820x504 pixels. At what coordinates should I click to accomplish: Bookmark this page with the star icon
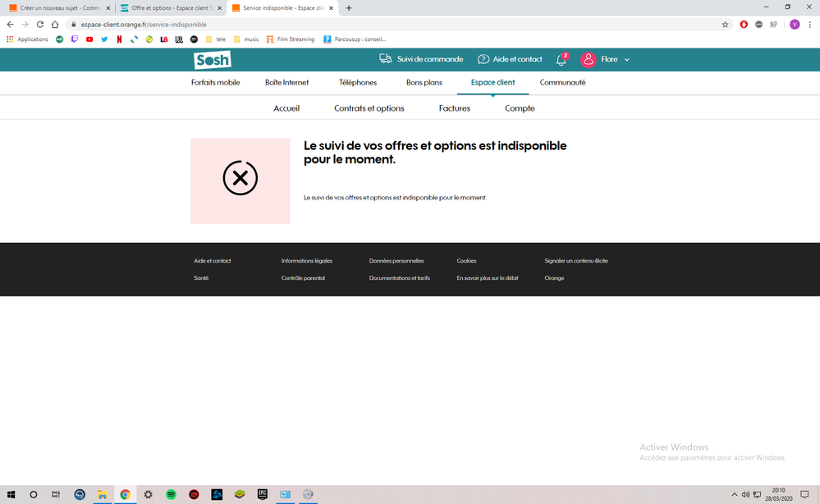[725, 25]
